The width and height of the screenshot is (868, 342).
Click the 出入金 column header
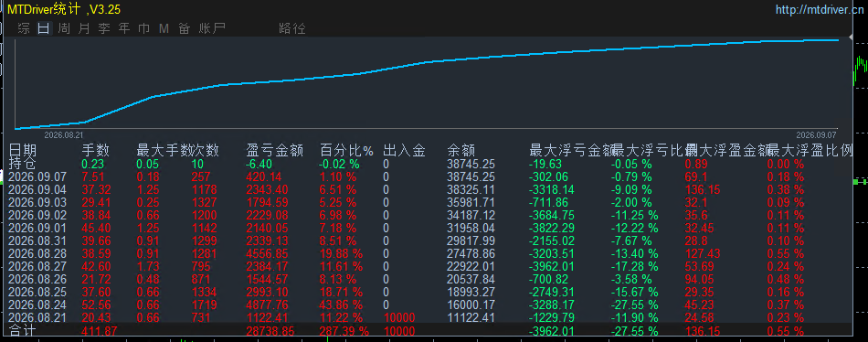point(404,150)
